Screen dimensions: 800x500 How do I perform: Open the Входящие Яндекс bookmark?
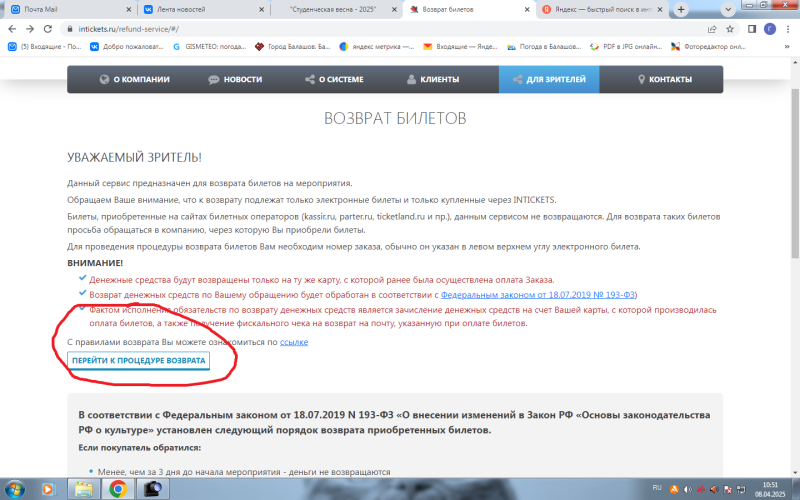click(460, 46)
